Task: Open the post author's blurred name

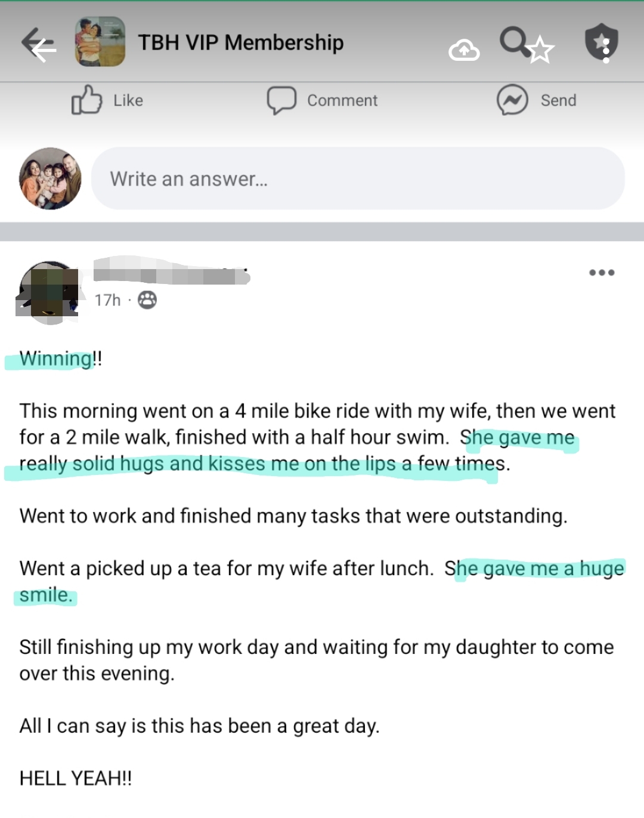Action: click(171, 274)
